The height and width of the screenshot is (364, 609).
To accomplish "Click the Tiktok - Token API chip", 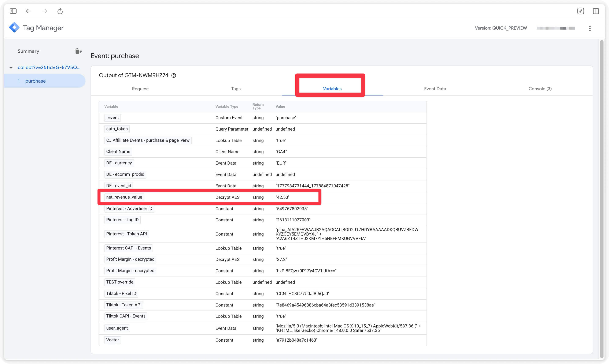I will [124, 305].
